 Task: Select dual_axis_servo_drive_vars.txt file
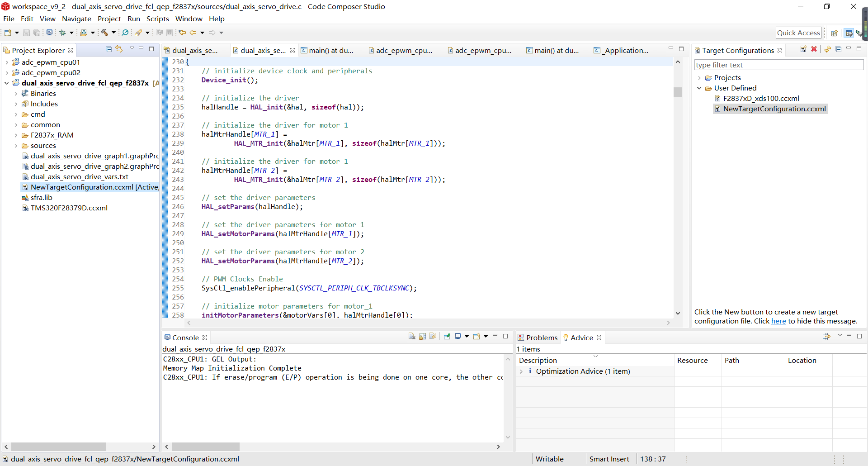[x=75, y=177]
